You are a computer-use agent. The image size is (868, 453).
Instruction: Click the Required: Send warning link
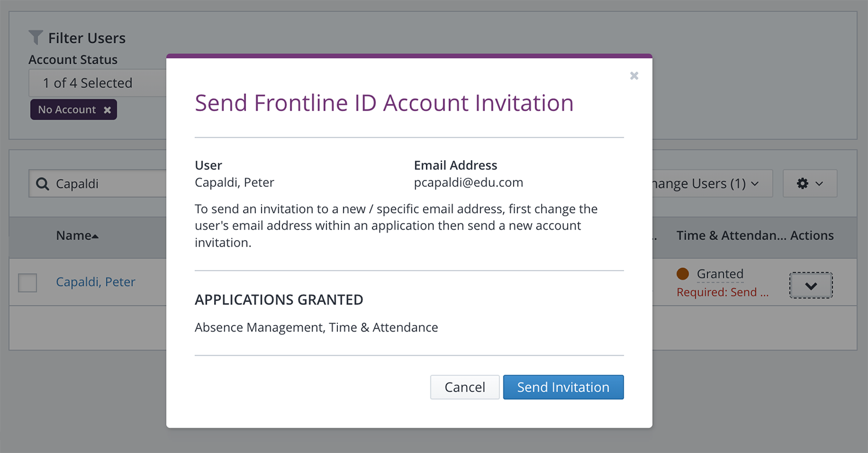coord(723,292)
